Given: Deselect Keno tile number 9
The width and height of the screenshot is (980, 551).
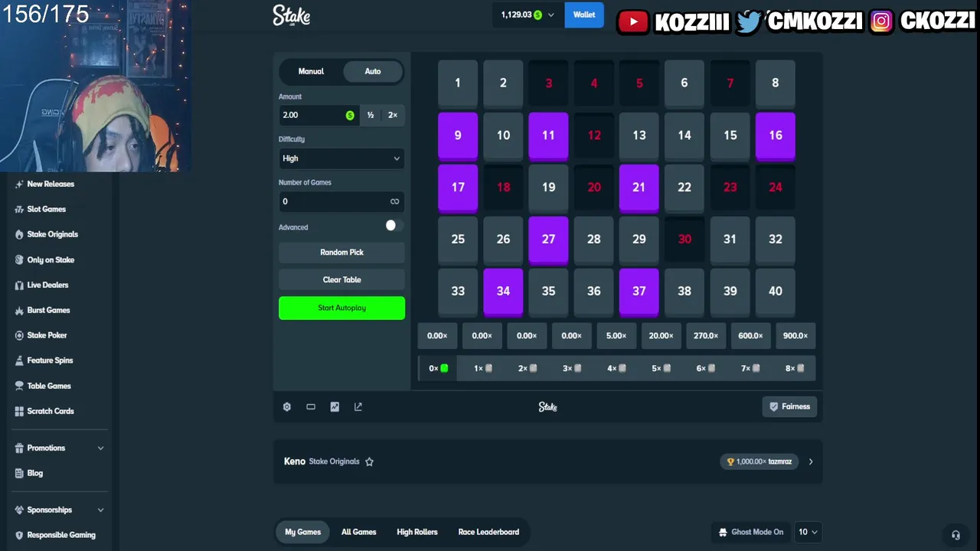Looking at the screenshot, I should tap(458, 136).
